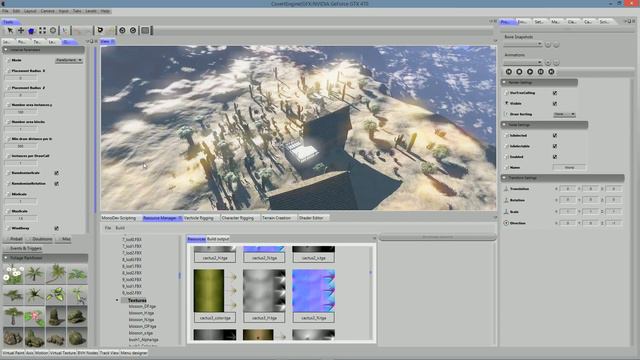Viewport: 640px width, 360px height.
Task: Play the animation
Action: coord(530,72)
